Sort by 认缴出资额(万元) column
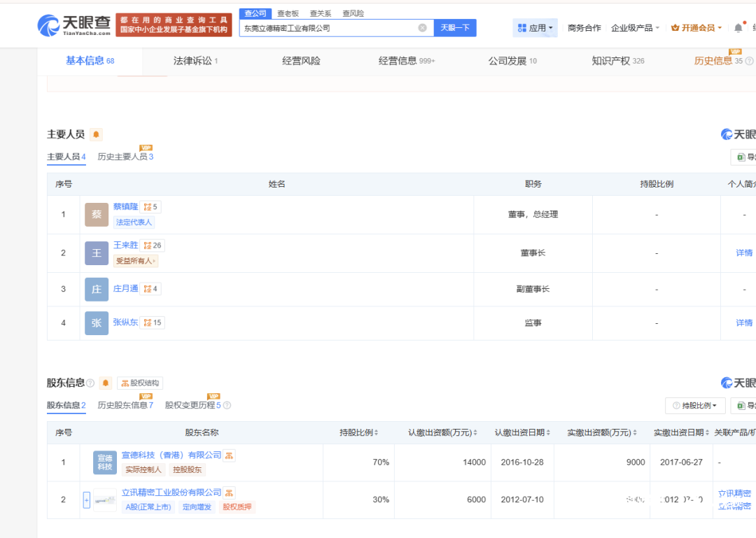Image resolution: width=756 pixels, height=538 pixels. coord(443,433)
